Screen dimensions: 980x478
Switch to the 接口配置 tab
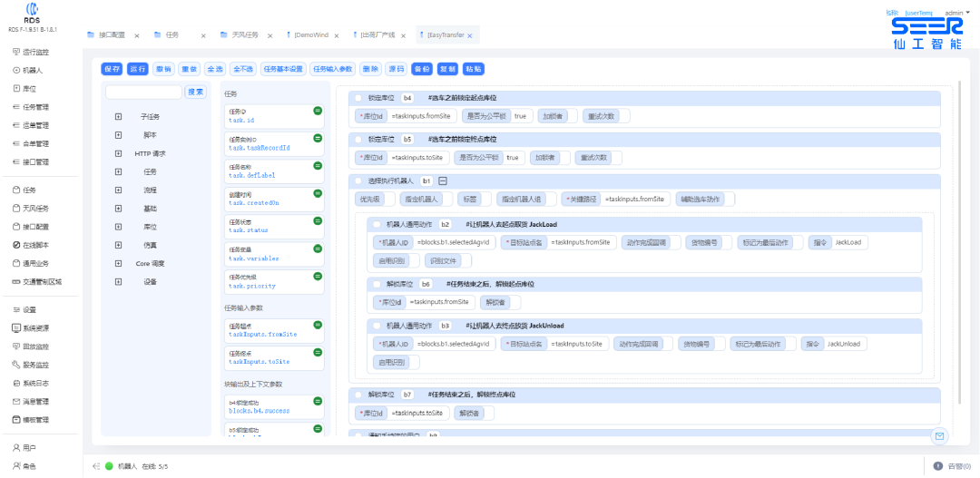coord(110,35)
